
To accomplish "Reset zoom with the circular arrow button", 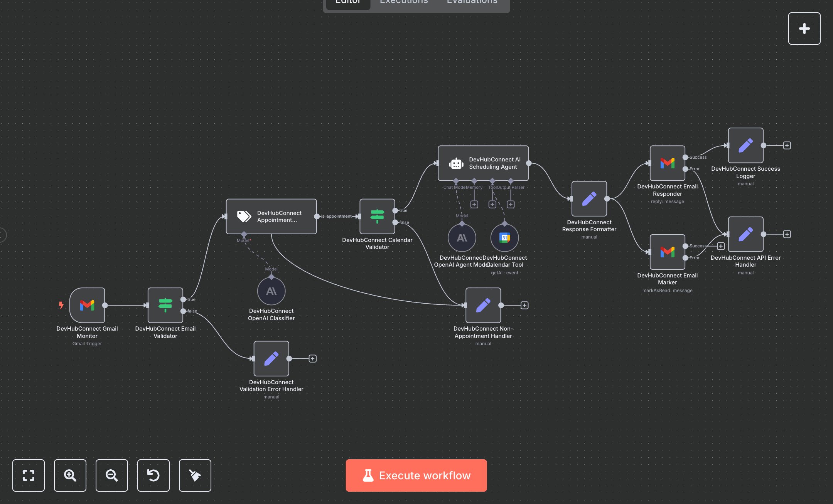I will (153, 475).
